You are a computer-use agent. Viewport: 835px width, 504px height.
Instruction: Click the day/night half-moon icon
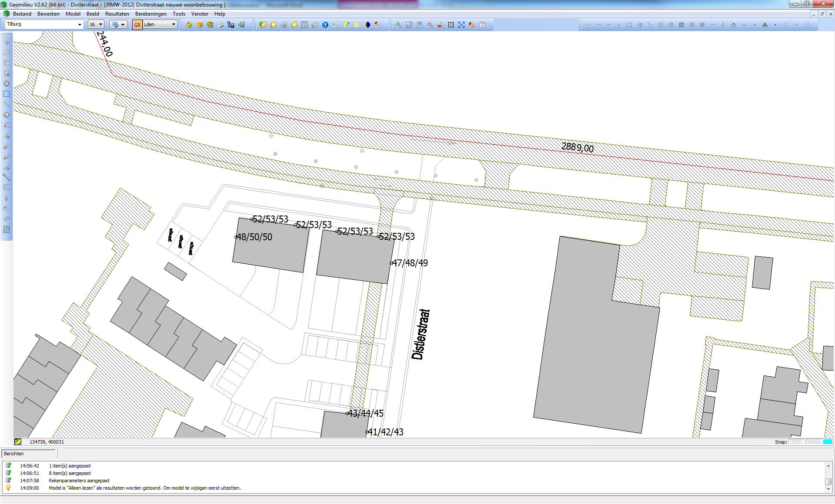[367, 25]
